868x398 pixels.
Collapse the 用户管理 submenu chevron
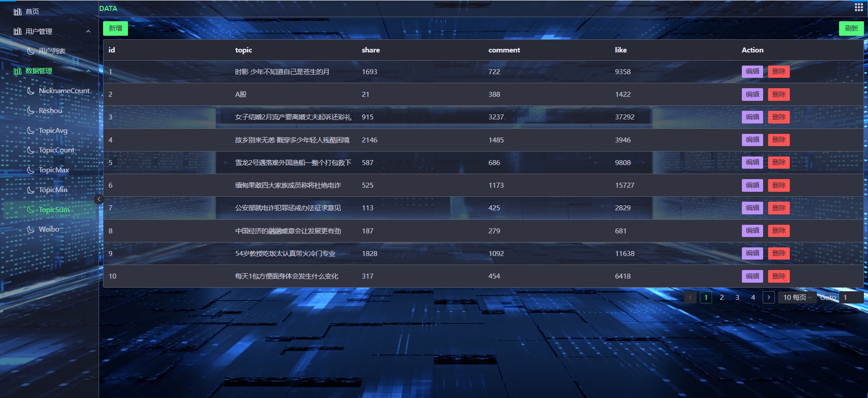[88, 31]
